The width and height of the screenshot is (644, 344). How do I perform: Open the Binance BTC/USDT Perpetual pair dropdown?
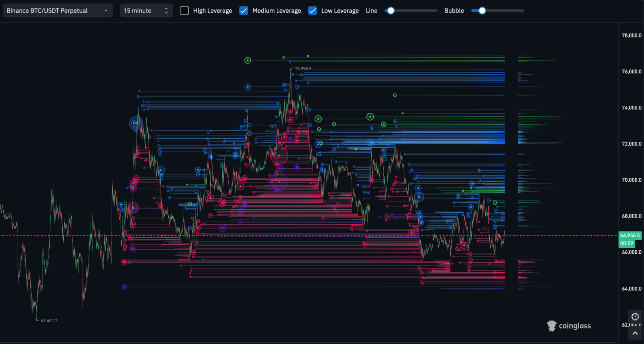58,11
